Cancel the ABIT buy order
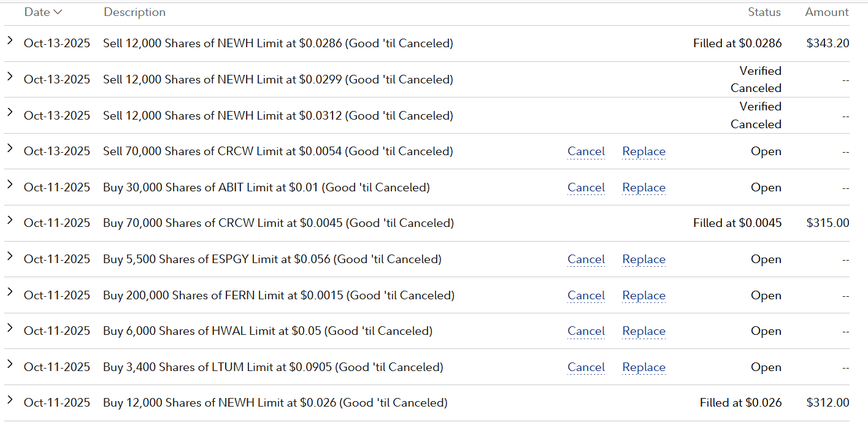Viewport: 868px width, 425px height. tap(586, 188)
